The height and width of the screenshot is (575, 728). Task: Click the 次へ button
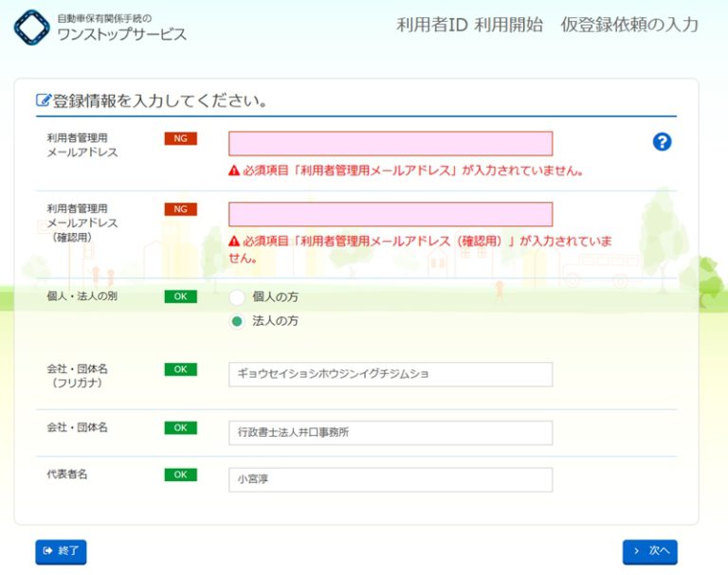click(x=649, y=551)
